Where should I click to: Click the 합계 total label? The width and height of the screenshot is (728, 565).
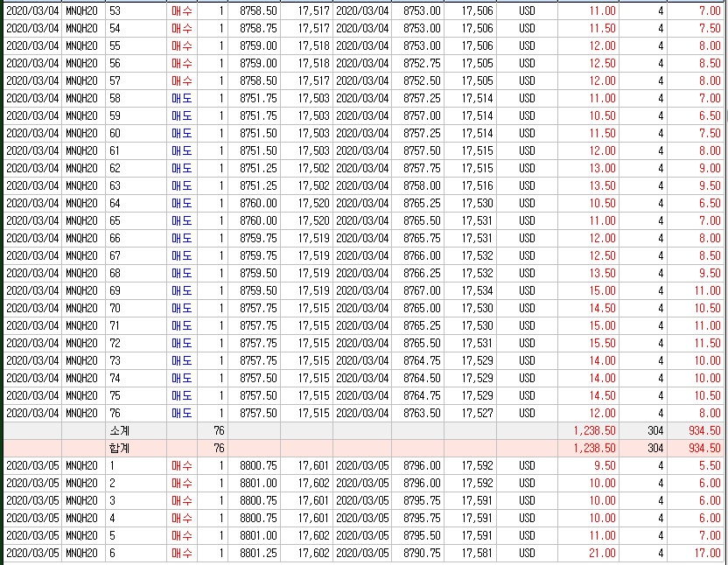coord(119,448)
